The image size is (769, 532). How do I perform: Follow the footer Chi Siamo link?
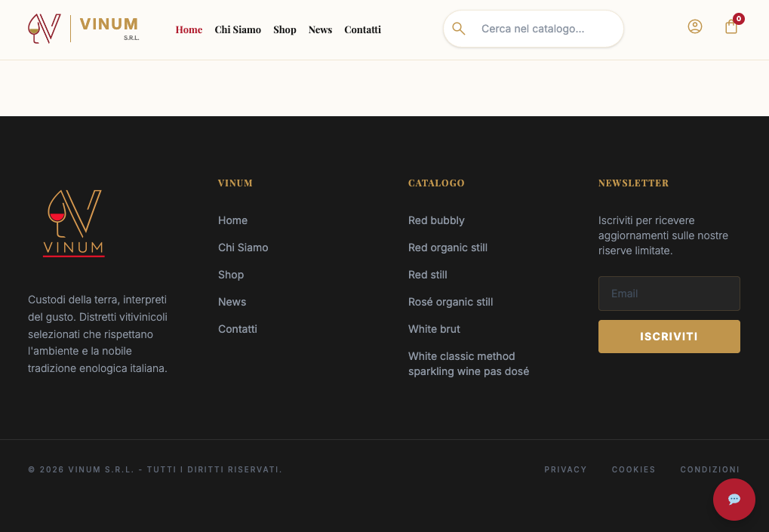(243, 248)
